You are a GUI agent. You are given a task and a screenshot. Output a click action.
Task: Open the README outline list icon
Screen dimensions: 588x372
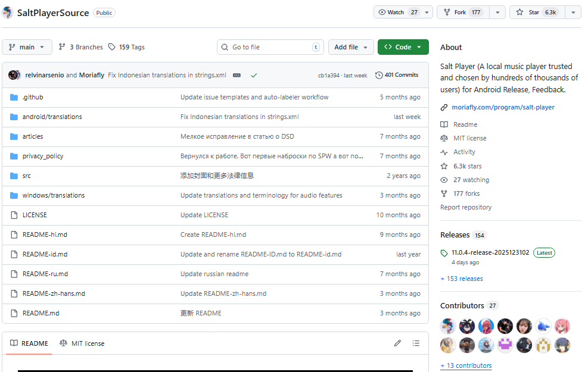416,343
